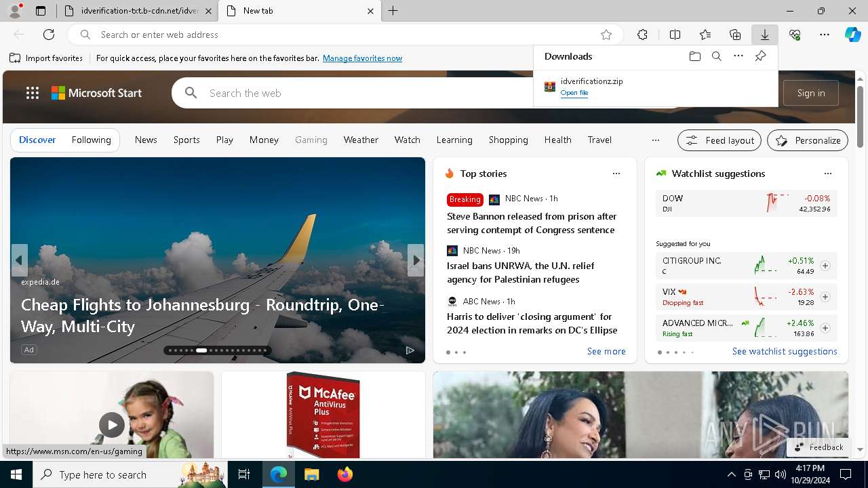The width and height of the screenshot is (868, 488).
Task: Click Manage favorites now link
Action: point(362,58)
